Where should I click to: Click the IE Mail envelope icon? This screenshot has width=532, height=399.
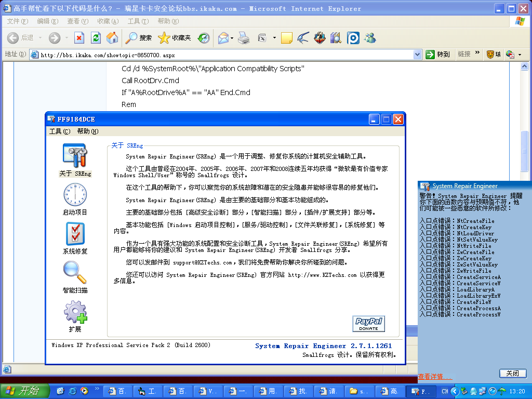click(223, 37)
